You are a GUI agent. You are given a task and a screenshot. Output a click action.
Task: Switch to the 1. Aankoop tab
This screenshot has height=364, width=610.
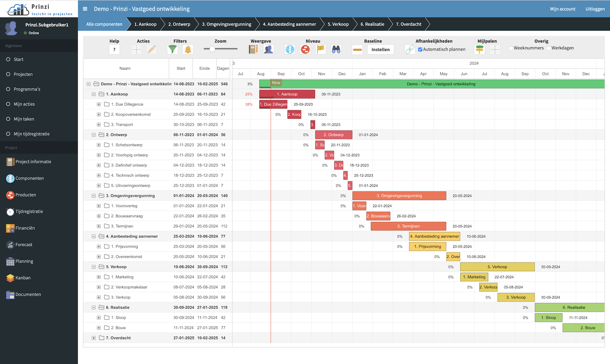coord(145,24)
